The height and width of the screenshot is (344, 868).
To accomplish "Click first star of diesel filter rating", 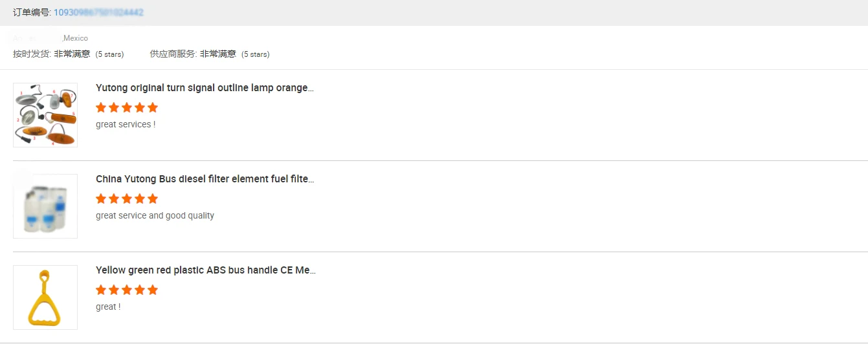I will tap(101, 199).
